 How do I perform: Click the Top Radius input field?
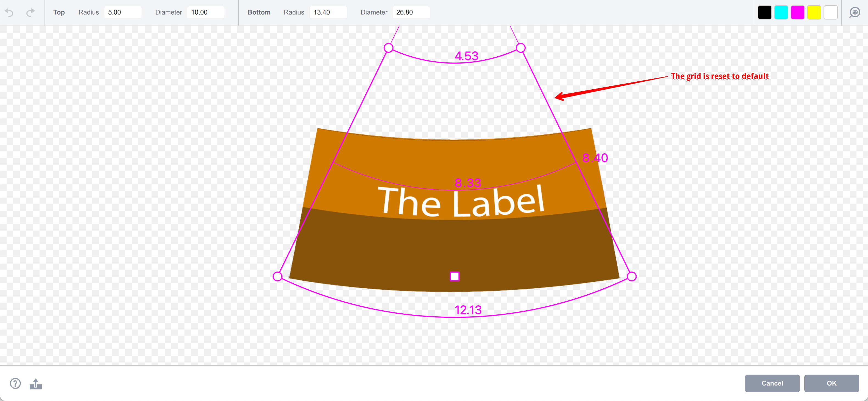(123, 12)
